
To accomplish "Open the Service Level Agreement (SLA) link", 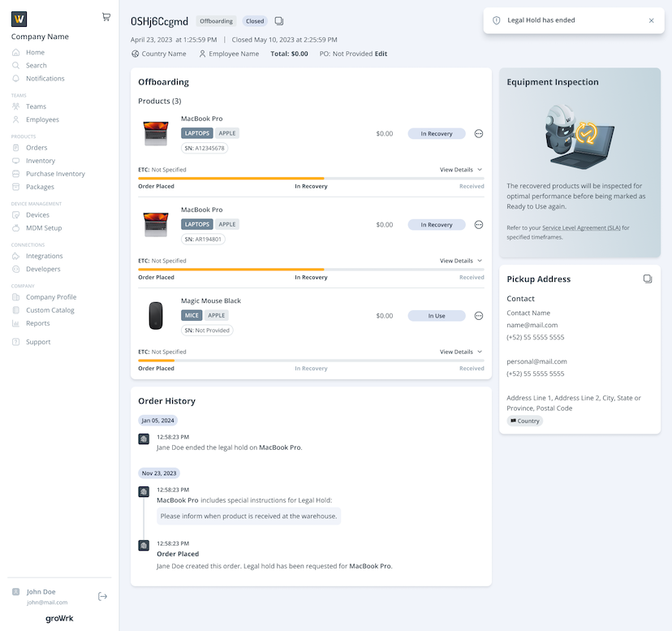I will tap(581, 227).
